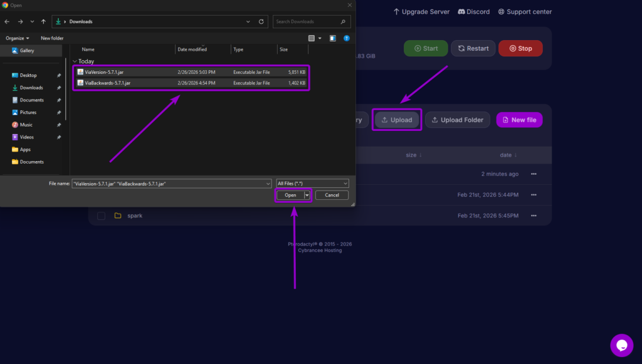Toggle the preview pane icon
The width and height of the screenshot is (642, 364).
(x=332, y=38)
